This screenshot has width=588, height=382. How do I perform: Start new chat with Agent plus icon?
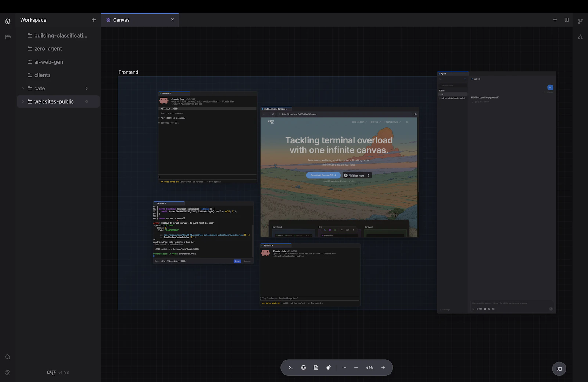click(x=465, y=79)
